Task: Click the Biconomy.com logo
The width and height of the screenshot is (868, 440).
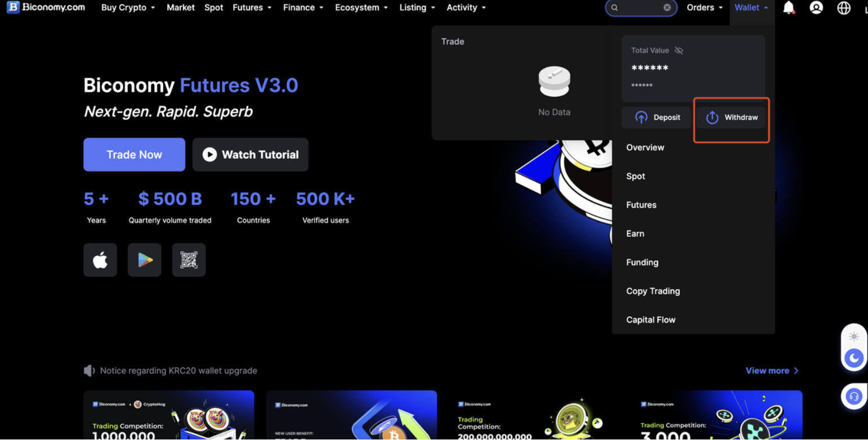Action: tap(46, 7)
